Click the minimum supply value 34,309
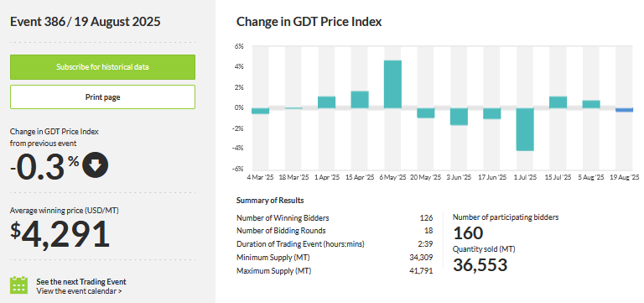 [x=423, y=258]
